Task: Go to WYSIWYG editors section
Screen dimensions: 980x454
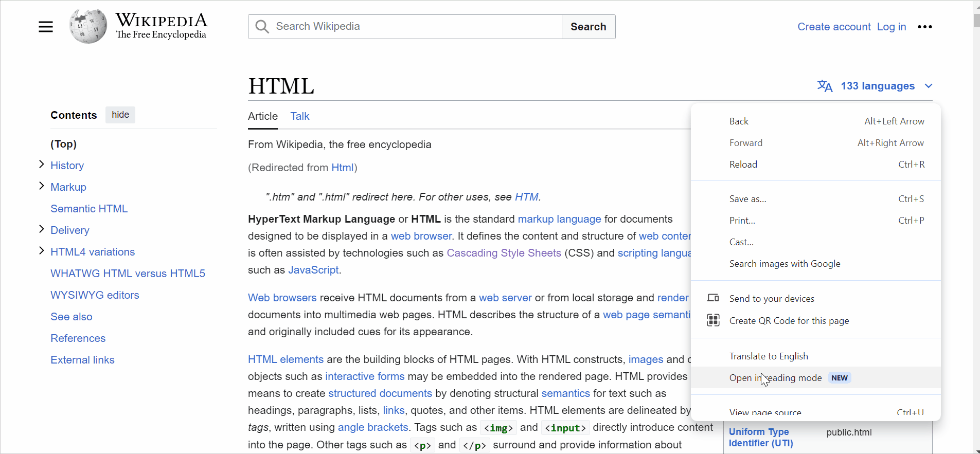Action: coord(95,295)
